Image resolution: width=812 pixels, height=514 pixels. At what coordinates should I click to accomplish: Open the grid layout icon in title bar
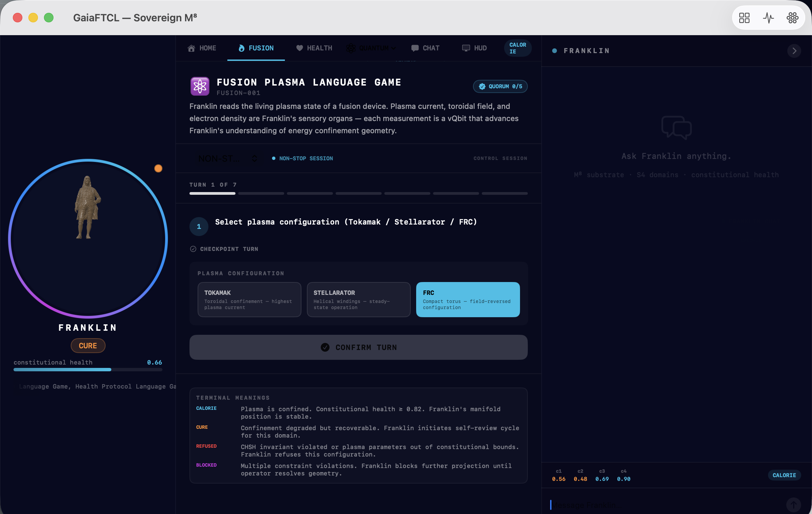[744, 18]
